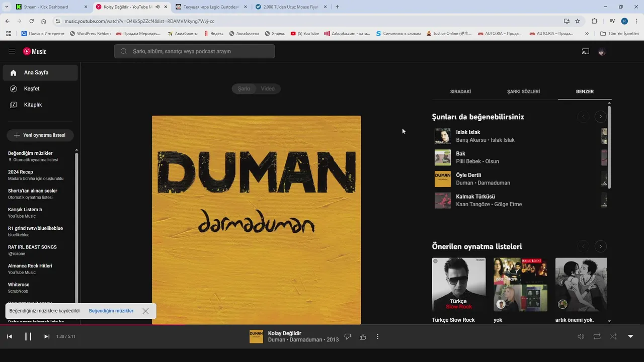Image resolution: width=644 pixels, height=362 pixels.
Task: Skip to previous track
Action: (9, 336)
